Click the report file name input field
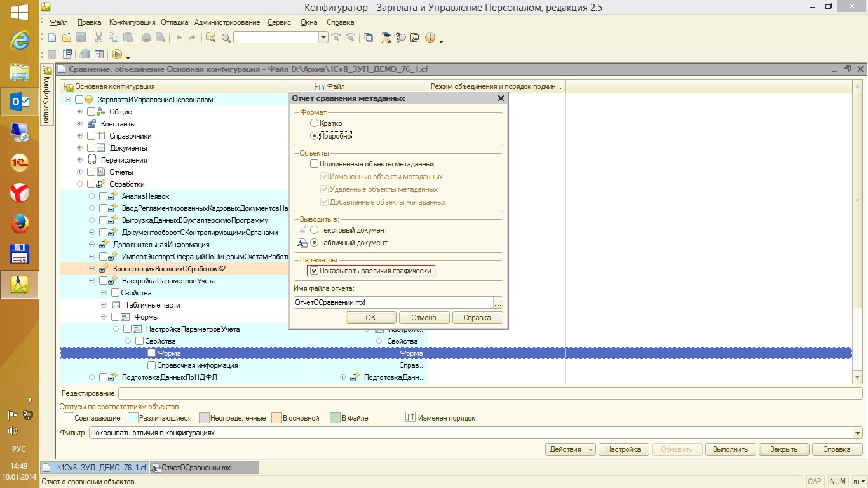This screenshot has height=488, width=868. click(392, 302)
